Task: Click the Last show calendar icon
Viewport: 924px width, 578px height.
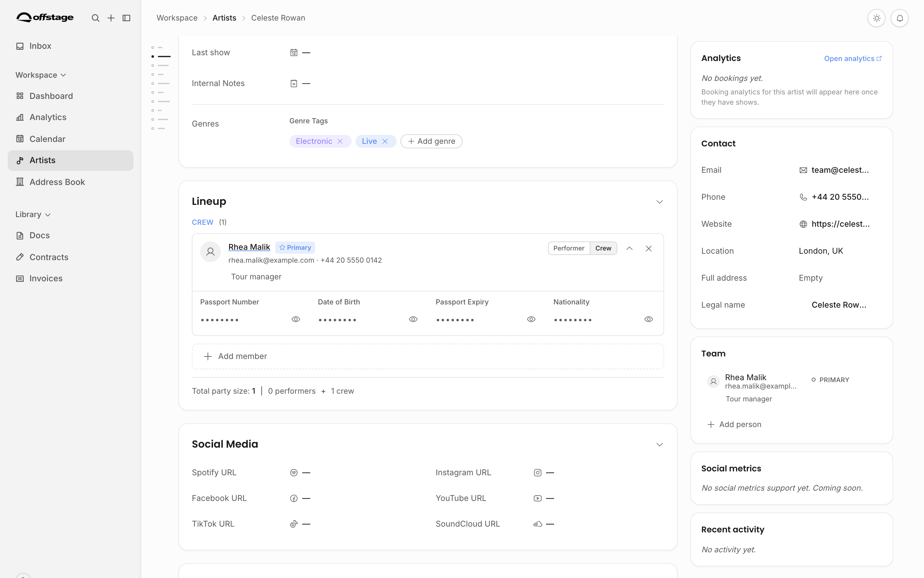Action: (x=294, y=52)
